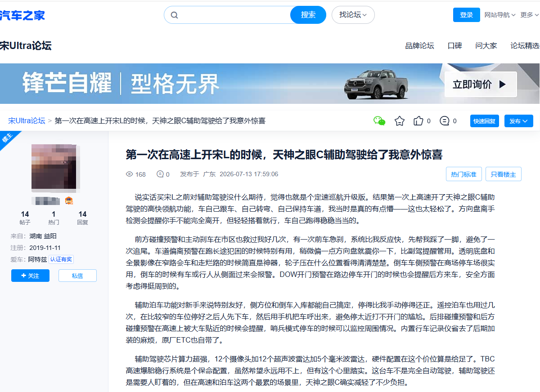Viewport: 540px width, 392px height.
Task: Click the badge icon beside the username
Action: (x=69, y=200)
